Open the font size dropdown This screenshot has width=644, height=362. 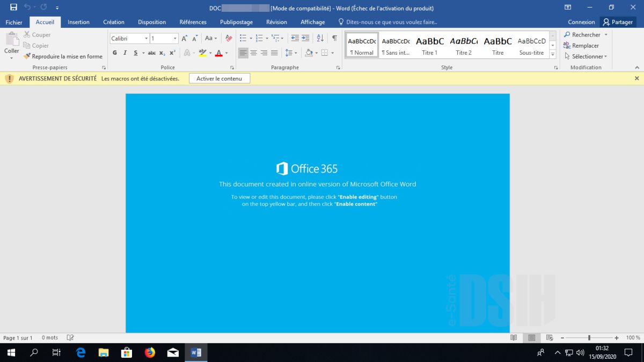click(175, 39)
